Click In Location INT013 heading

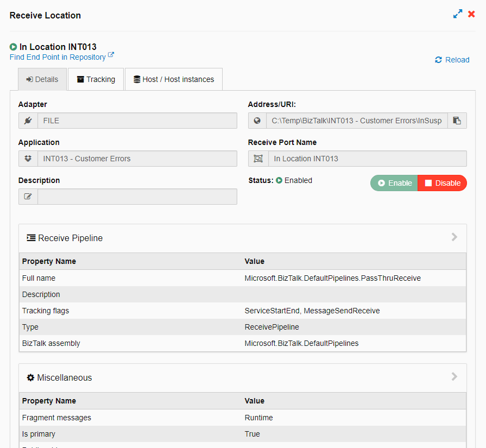(58, 47)
